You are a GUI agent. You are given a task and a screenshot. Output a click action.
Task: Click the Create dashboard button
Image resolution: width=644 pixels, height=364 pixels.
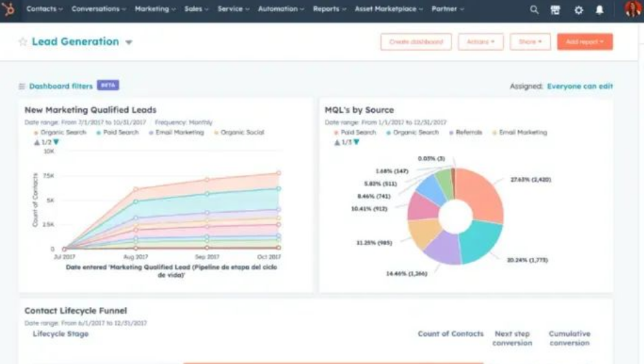(416, 42)
